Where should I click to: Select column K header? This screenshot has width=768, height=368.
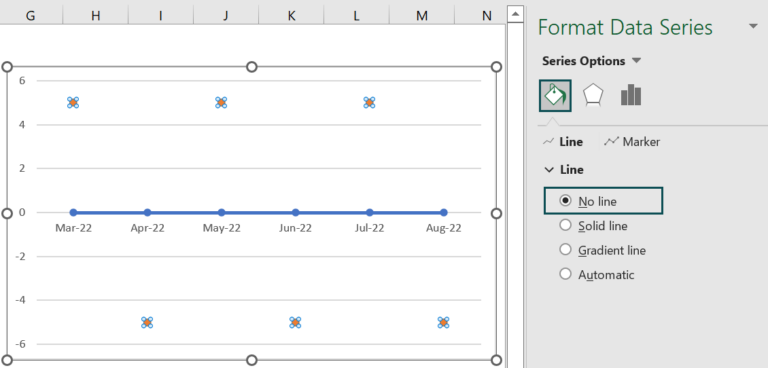point(291,16)
